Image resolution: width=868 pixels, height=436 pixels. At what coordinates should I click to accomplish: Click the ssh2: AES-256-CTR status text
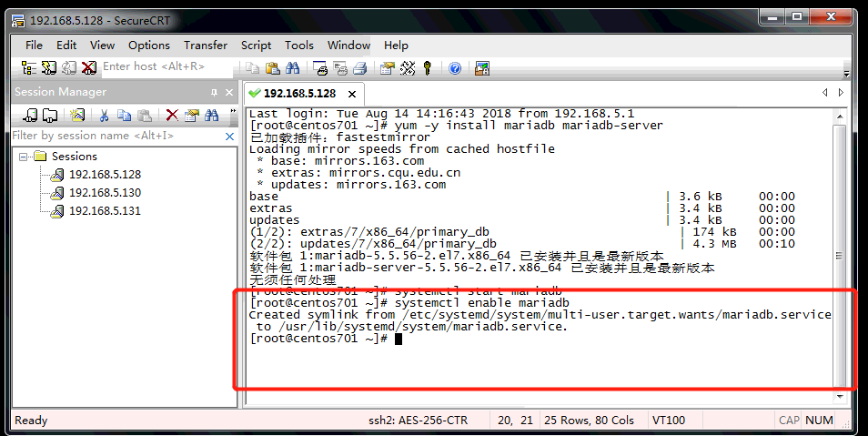coord(418,421)
